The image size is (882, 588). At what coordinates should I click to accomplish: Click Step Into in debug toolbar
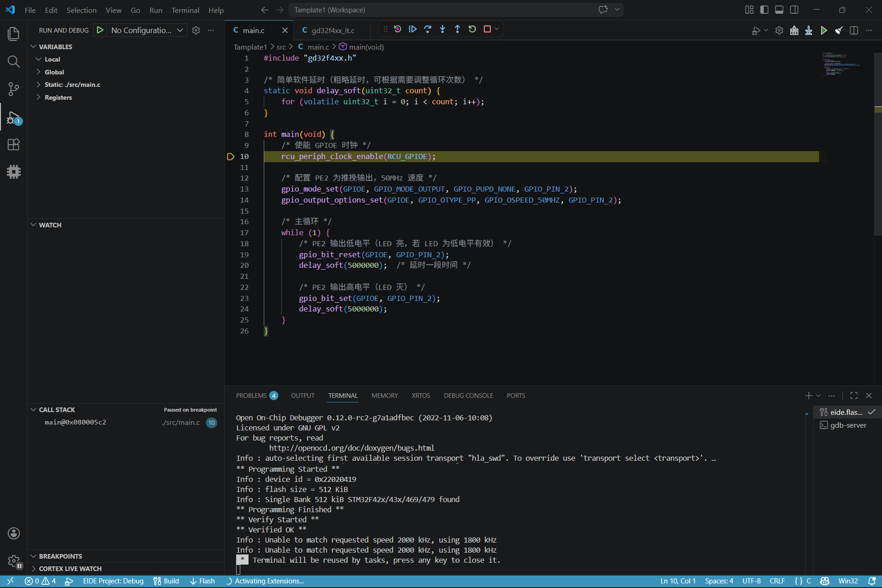coord(442,29)
